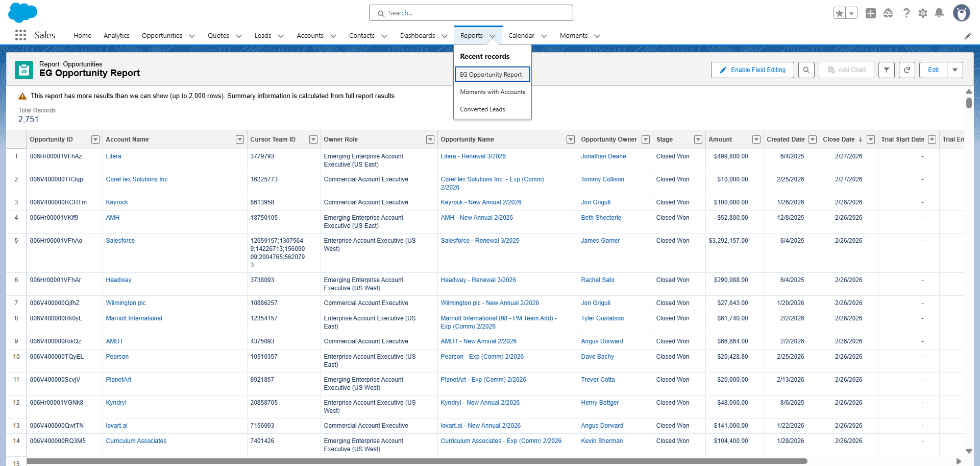This screenshot has width=980, height=466.
Task: Open the Global Actions plus icon
Action: (871, 13)
